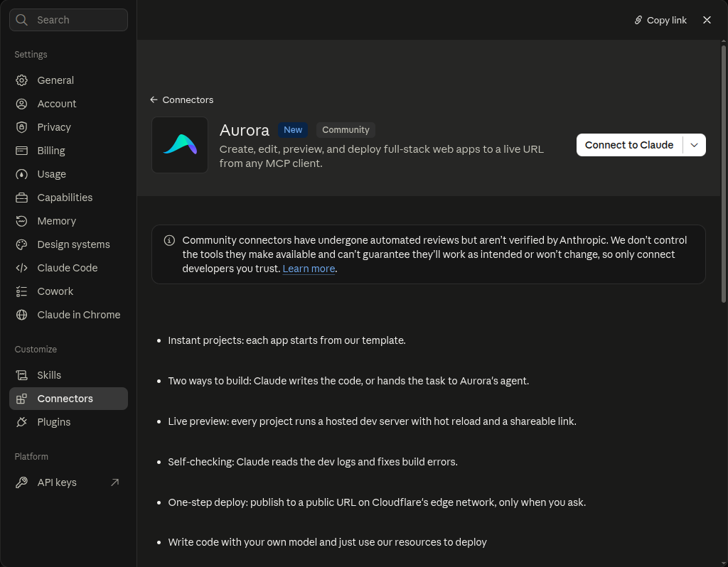Click the info icon in community notice
The height and width of the screenshot is (567, 728).
tap(169, 240)
